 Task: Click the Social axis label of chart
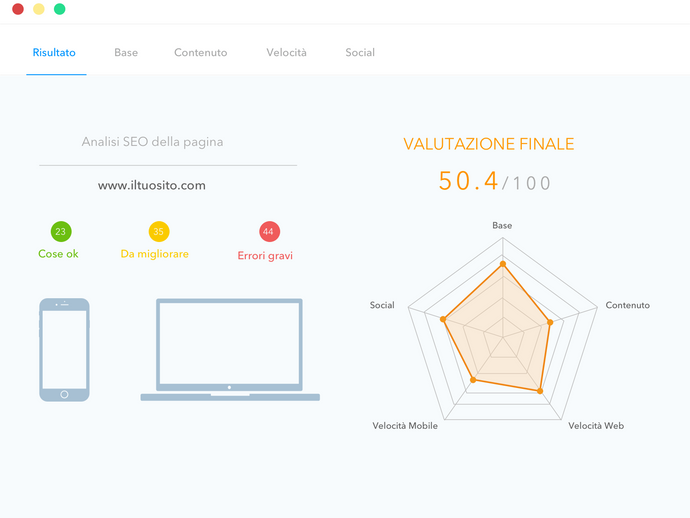pos(382,305)
